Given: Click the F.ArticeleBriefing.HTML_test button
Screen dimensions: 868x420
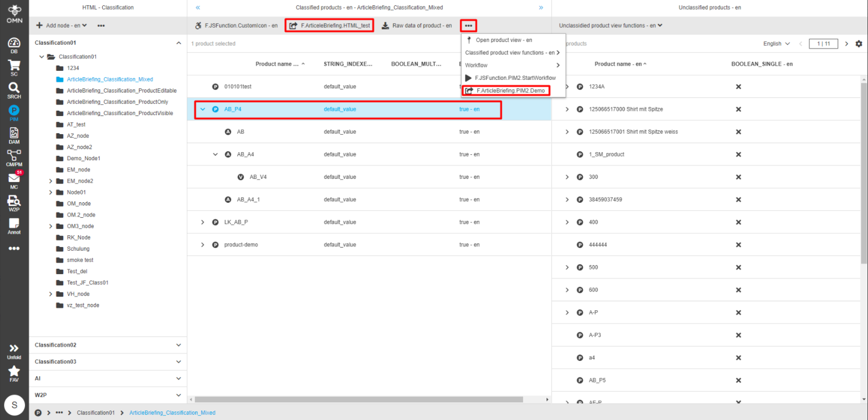Looking at the screenshot, I should click(330, 26).
